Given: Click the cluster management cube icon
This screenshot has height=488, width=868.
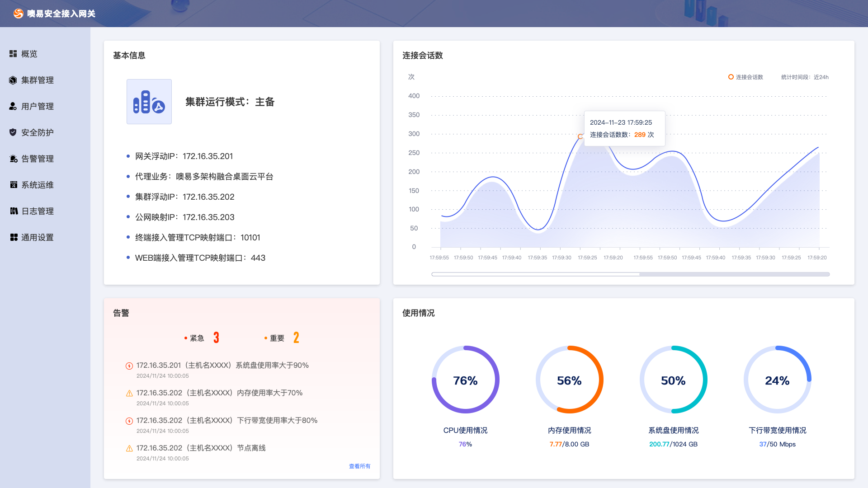Looking at the screenshot, I should point(13,80).
